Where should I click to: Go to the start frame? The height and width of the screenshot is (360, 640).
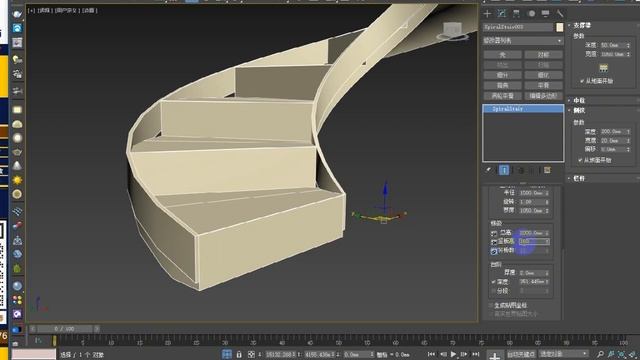[431, 354]
